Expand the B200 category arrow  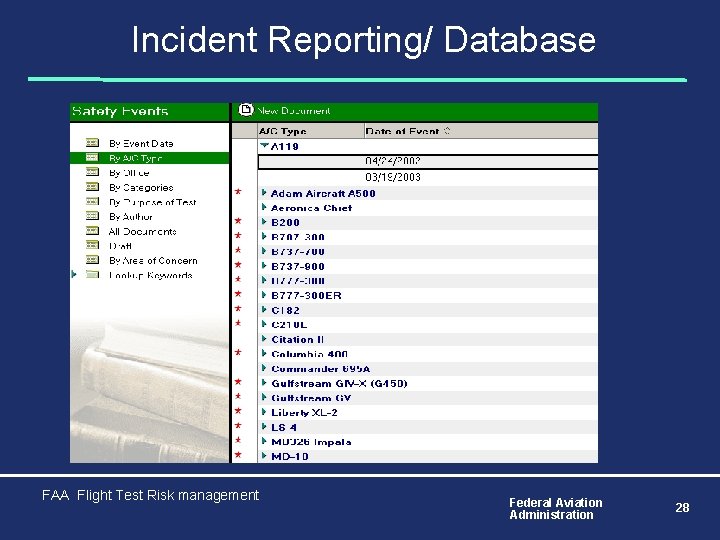tap(264, 222)
